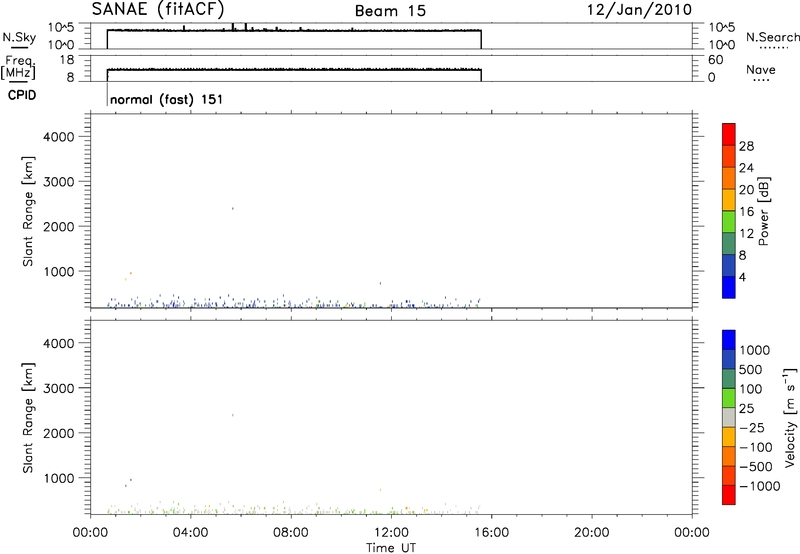Select the yellow −25 to −100 velocity segment
800x554 pixels.
729,437
